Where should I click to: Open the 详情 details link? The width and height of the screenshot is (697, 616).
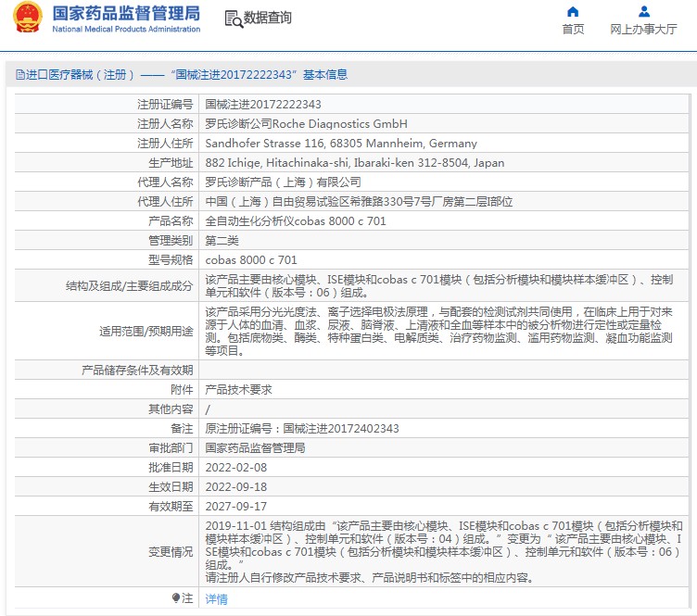tap(216, 599)
